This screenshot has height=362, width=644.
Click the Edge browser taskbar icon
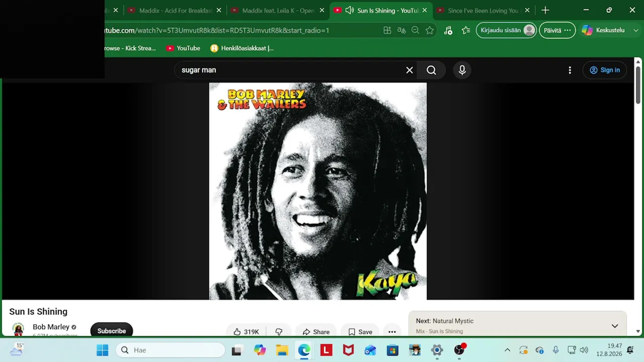point(304,350)
